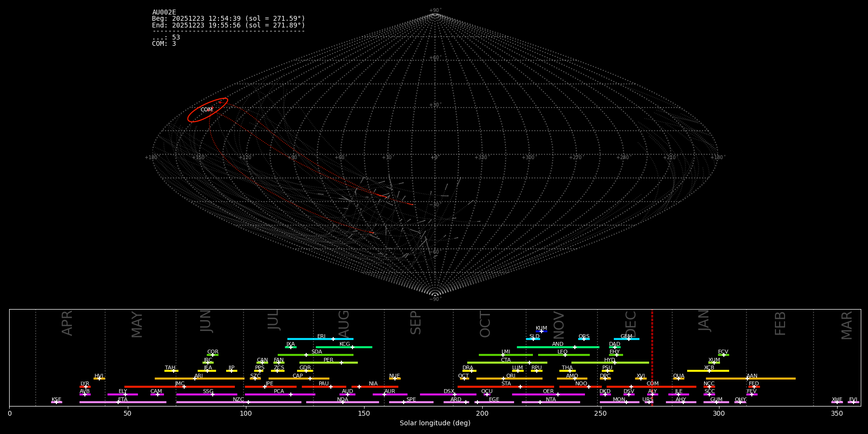Click the PER shower activity bar
Viewport: 868px width, 434px height.
coord(328,363)
